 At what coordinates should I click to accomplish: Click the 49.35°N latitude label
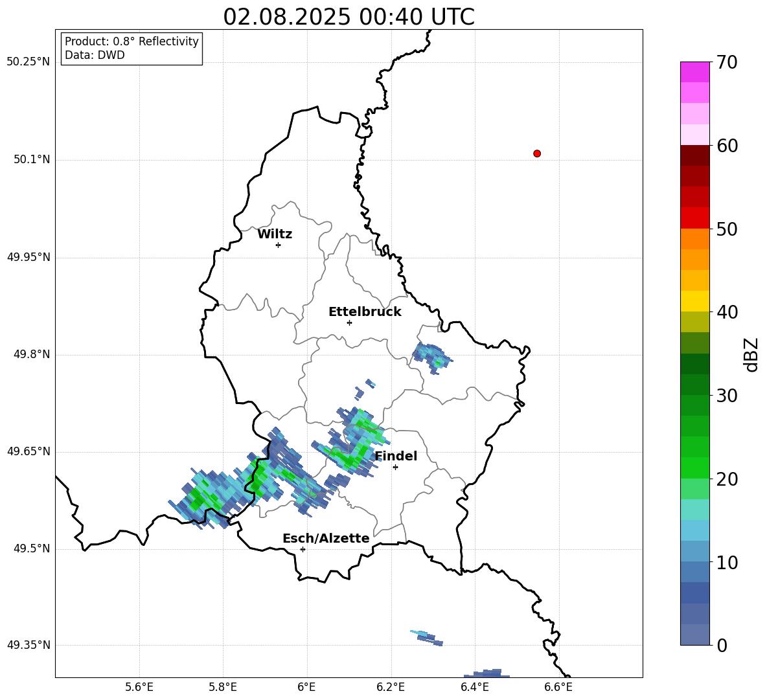point(29,645)
